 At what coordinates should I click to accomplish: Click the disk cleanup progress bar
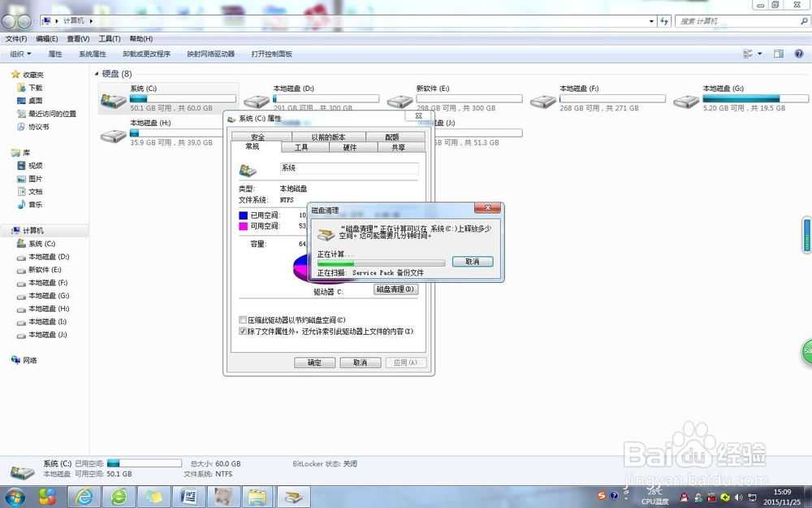tap(381, 263)
